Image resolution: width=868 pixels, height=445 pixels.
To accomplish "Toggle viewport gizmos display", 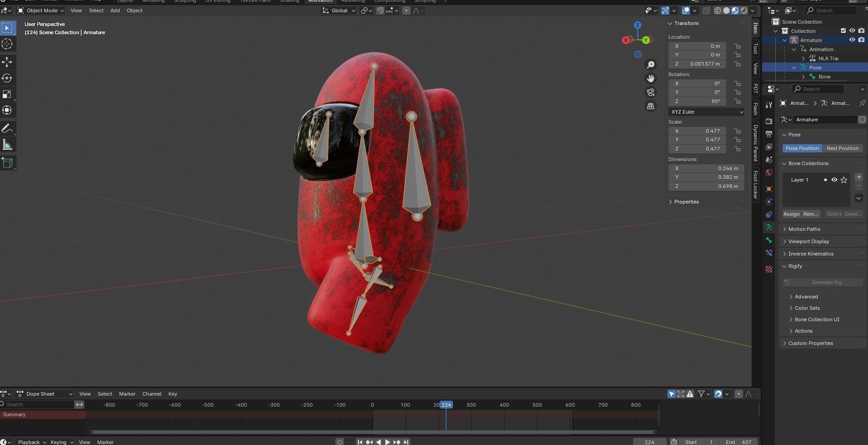I will click(x=665, y=10).
